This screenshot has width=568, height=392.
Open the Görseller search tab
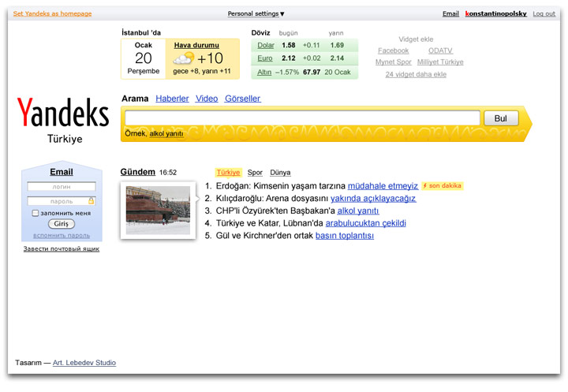(242, 99)
